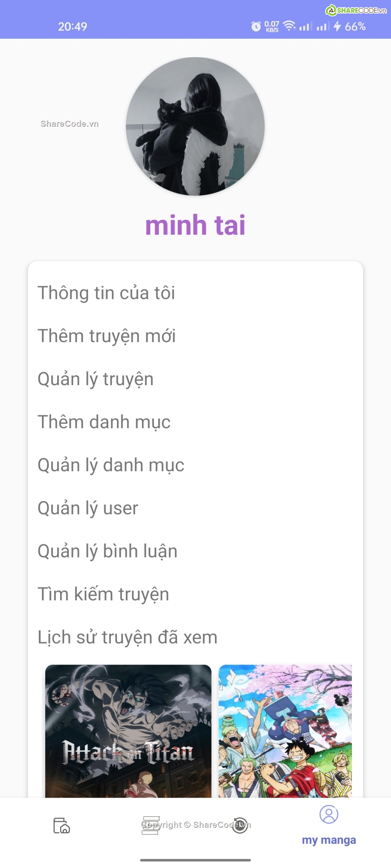391x868 pixels.
Task: Open 'Thông tin của tôi' menu item
Action: [x=106, y=293]
